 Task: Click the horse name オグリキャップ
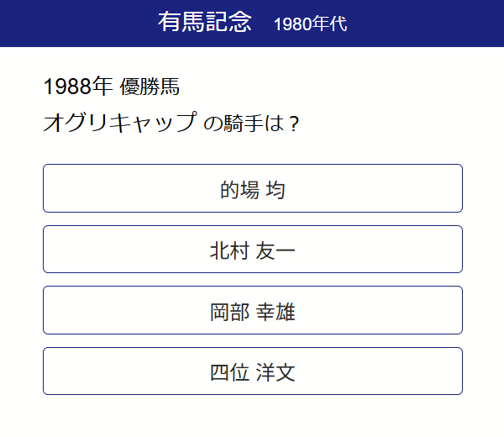tap(119, 124)
